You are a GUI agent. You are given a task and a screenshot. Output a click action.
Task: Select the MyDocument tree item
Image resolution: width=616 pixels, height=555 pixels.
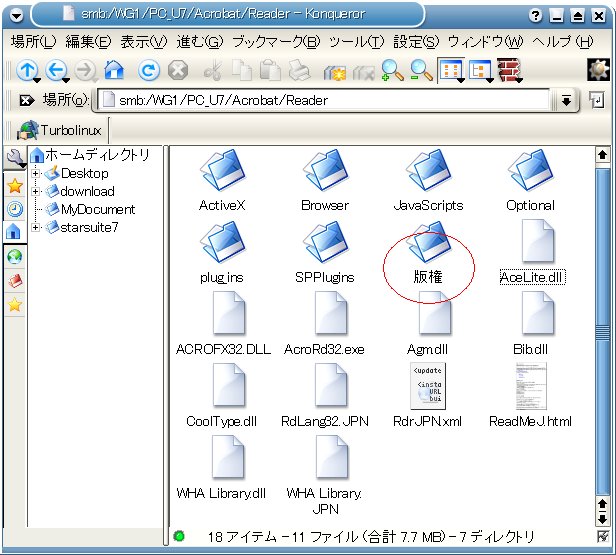point(90,209)
